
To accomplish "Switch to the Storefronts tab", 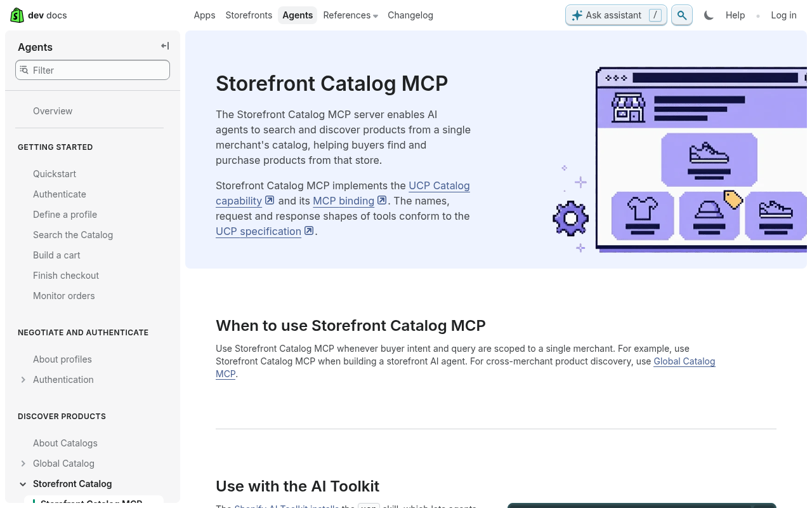I will click(249, 15).
